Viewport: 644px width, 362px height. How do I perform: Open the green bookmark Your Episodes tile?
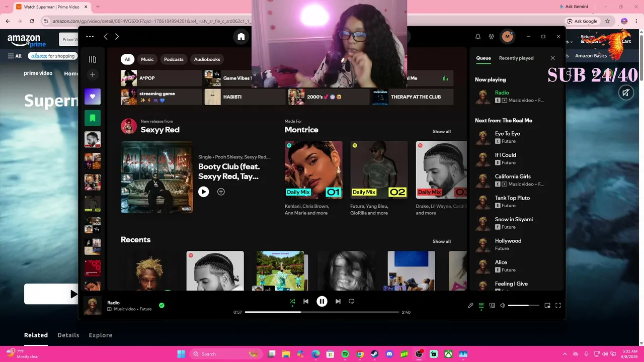pos(93,118)
